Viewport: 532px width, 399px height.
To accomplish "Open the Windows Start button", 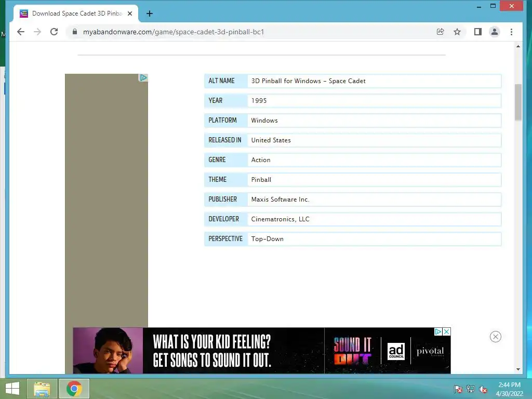I will coord(12,389).
